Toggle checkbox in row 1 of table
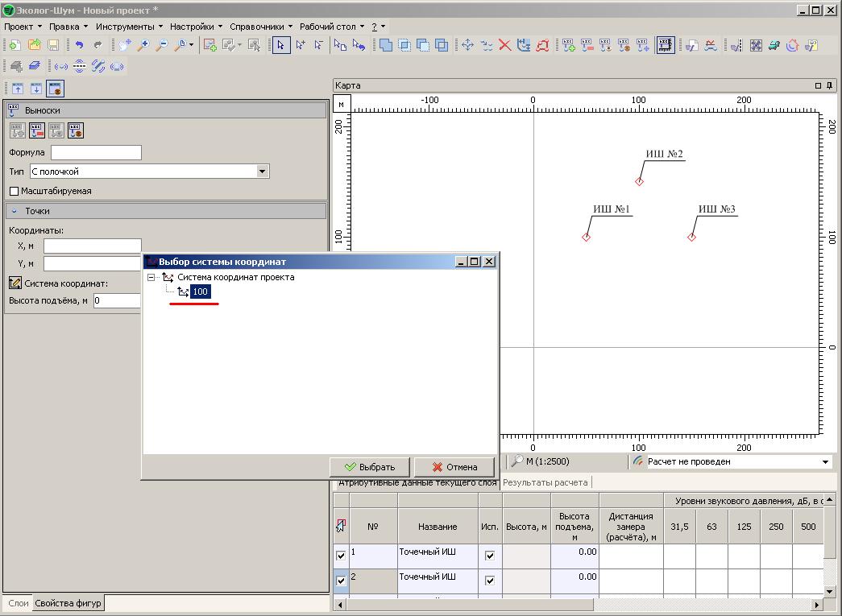 tap(341, 556)
